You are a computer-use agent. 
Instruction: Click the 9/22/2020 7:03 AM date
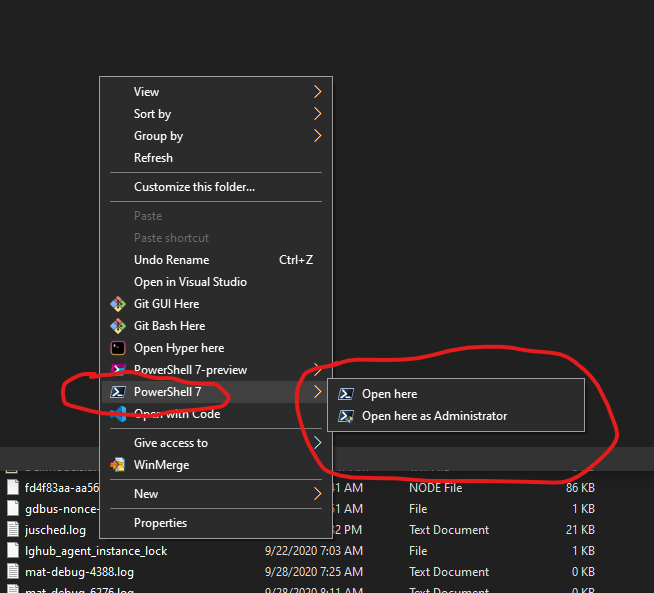click(314, 551)
